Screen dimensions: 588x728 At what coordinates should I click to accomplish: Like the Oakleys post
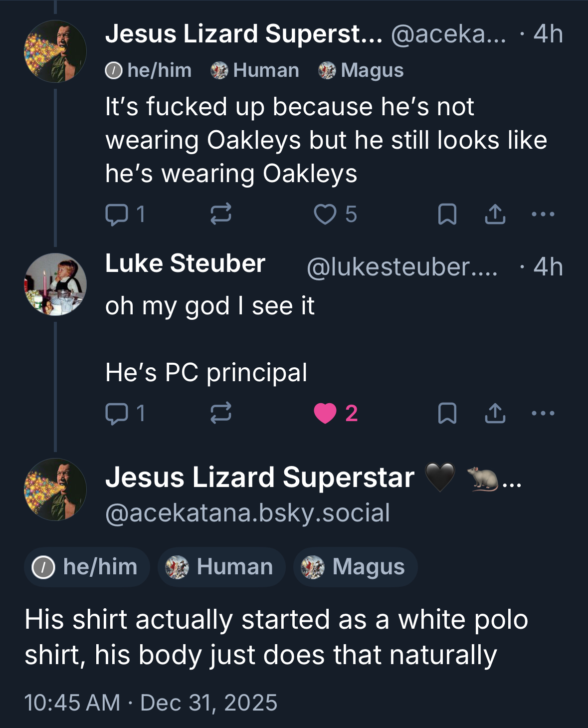(325, 215)
